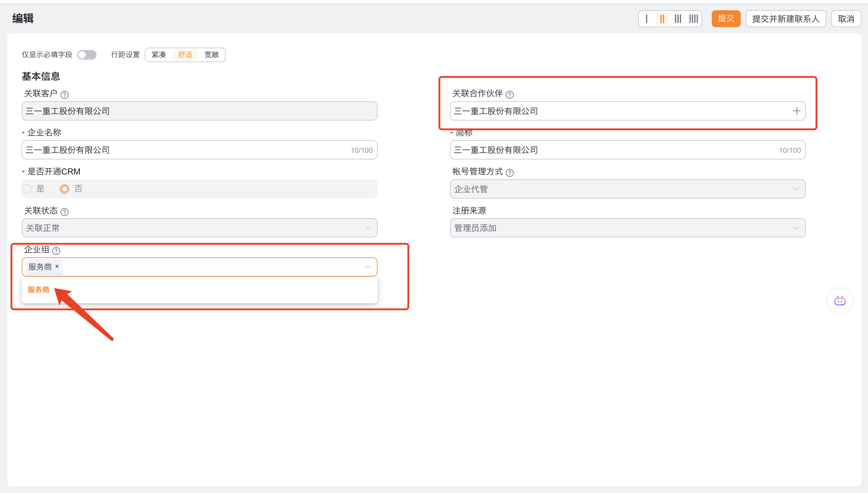Click help icon next to 关联客户
Screen dimensions: 868x493
pyautogui.click(x=64, y=94)
